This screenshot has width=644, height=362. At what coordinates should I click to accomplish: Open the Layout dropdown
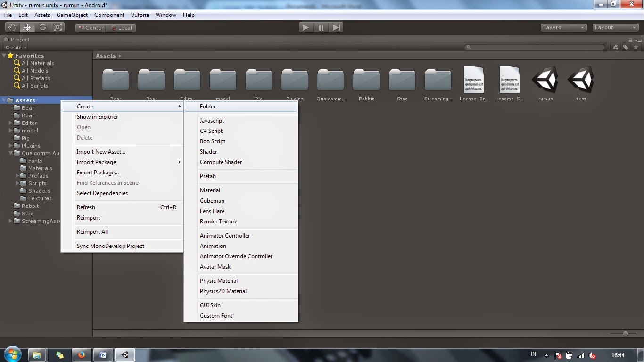[x=616, y=27]
